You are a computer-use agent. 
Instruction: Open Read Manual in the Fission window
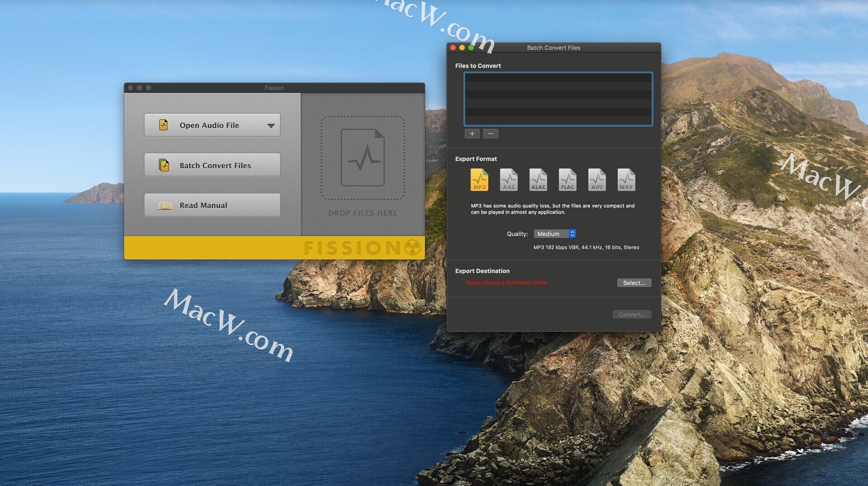pos(212,205)
